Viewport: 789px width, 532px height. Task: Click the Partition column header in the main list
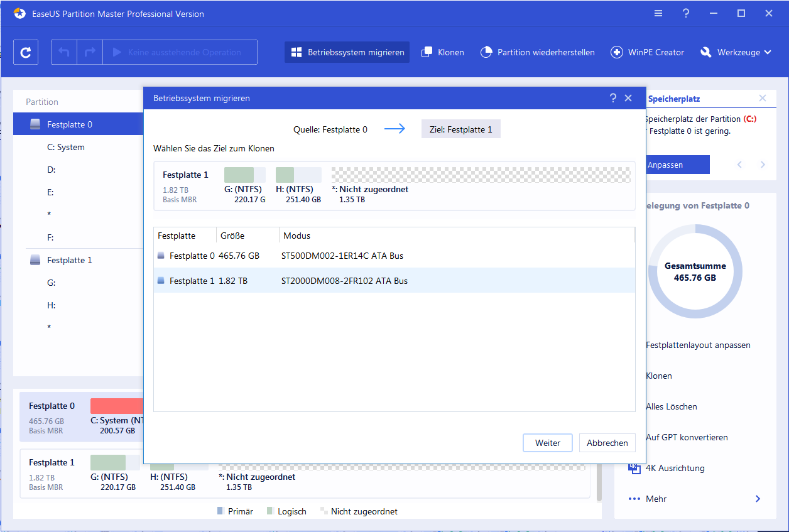point(42,102)
